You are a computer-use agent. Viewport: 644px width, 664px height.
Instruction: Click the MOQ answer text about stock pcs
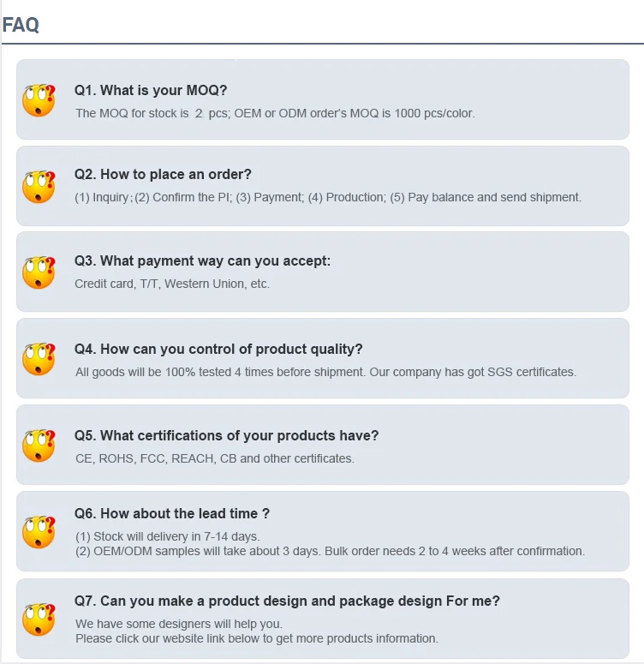point(274,113)
